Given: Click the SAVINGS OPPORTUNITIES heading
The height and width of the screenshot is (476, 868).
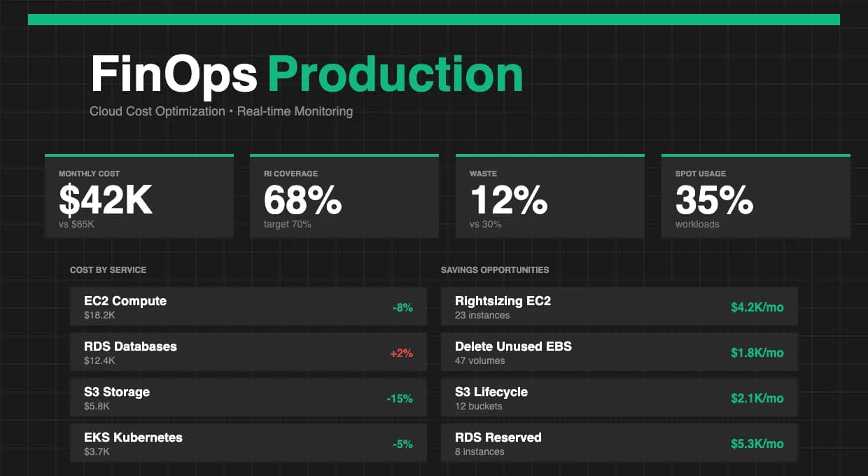Looking at the screenshot, I should click(x=495, y=269).
